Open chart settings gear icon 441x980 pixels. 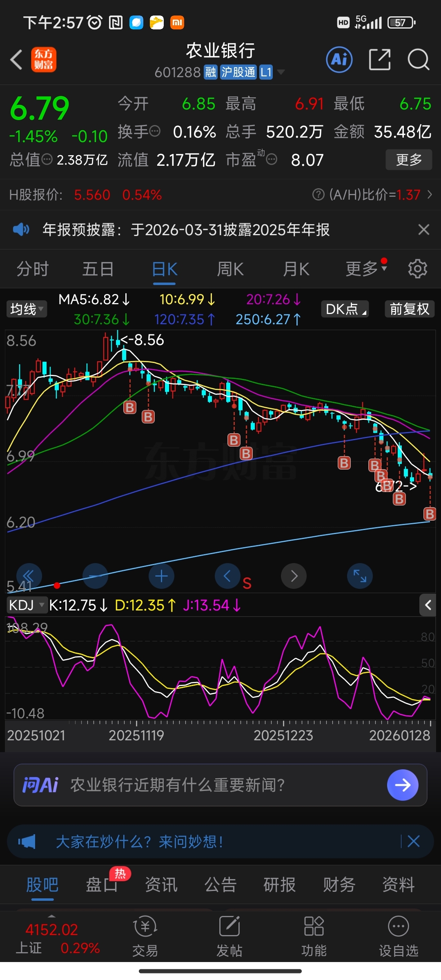point(417,269)
